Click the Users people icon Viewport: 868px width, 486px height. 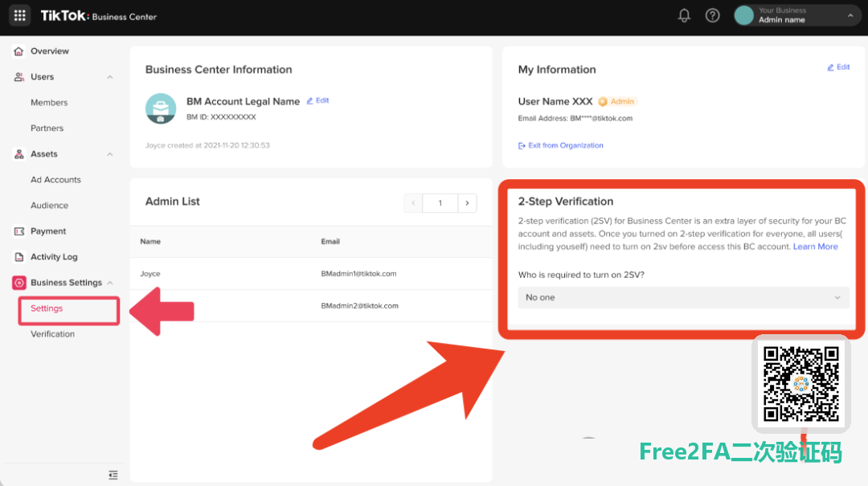point(18,77)
